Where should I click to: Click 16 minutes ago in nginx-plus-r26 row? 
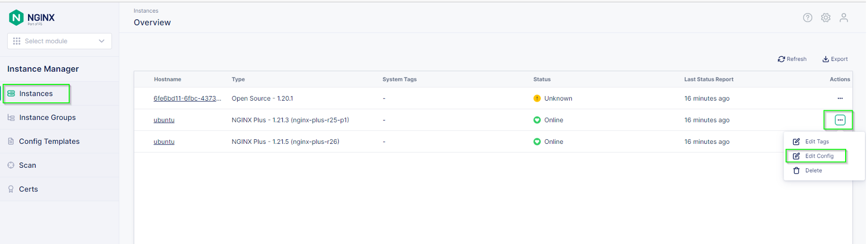pos(707,142)
